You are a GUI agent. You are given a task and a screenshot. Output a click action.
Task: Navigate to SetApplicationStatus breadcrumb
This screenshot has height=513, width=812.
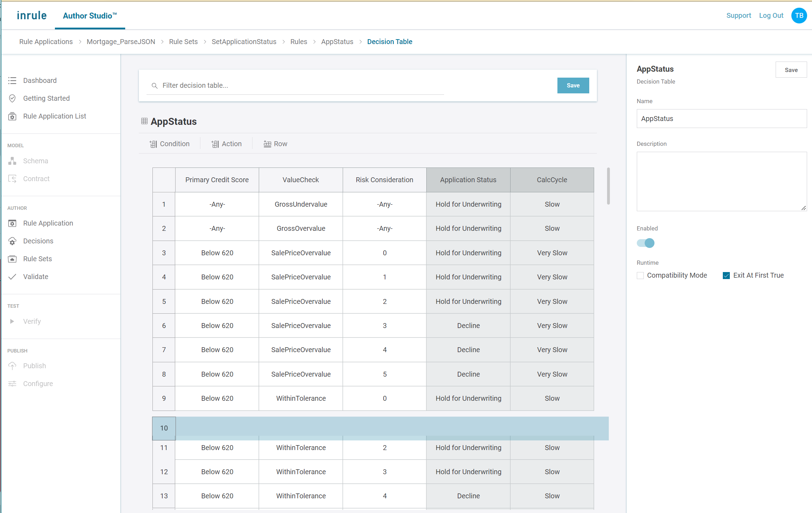tap(244, 42)
